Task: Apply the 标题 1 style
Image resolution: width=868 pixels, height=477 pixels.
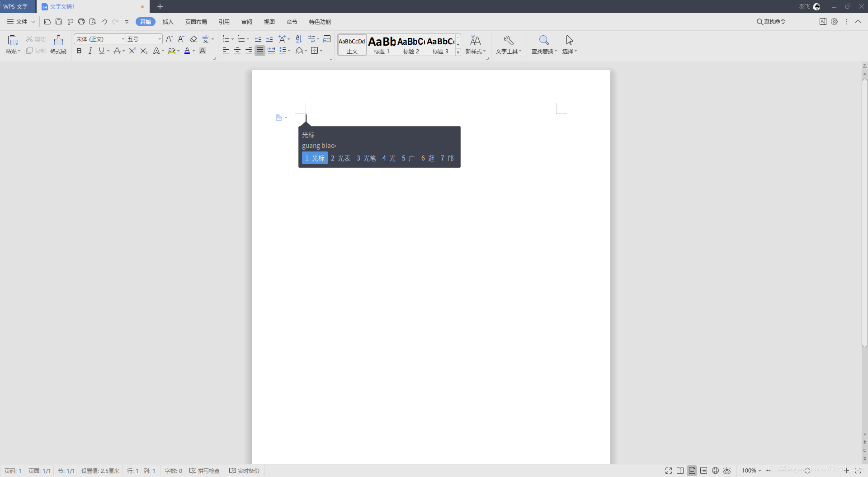Action: (x=382, y=45)
